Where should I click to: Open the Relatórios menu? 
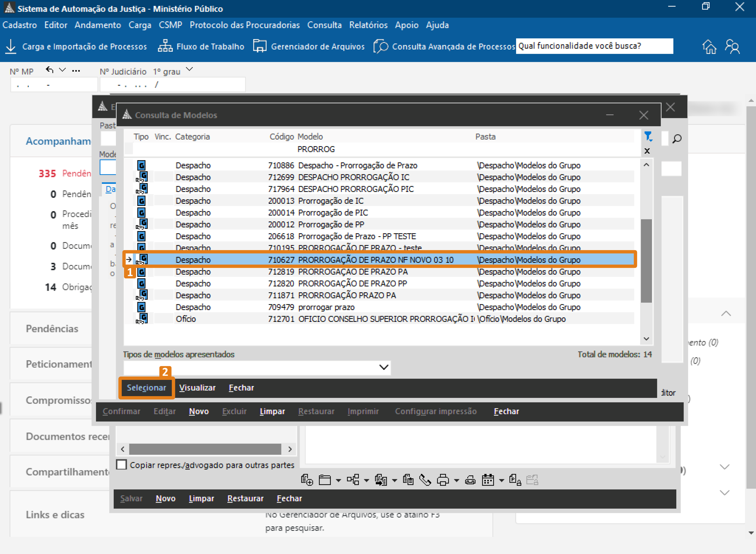coord(368,25)
